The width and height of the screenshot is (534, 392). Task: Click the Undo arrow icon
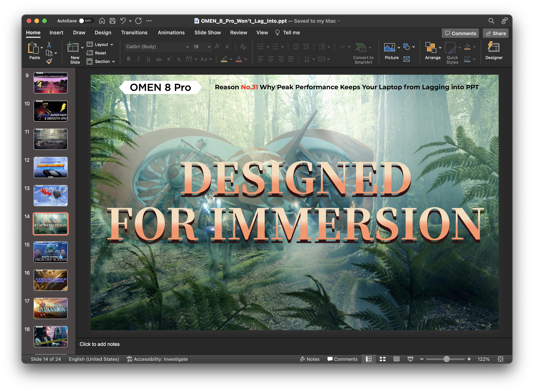(123, 21)
